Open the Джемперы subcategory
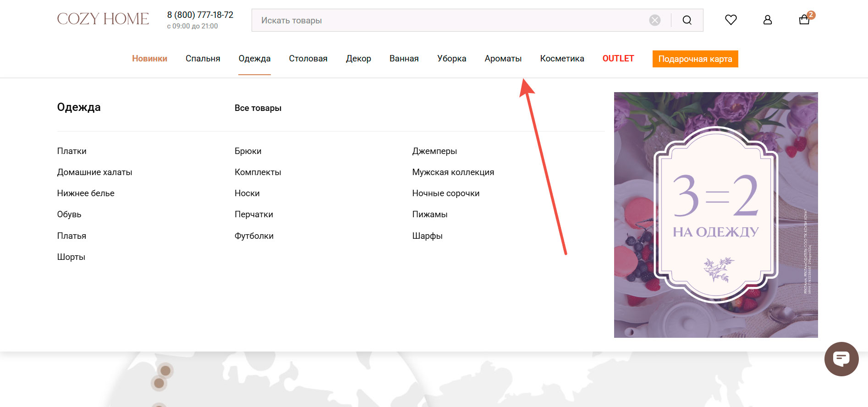This screenshot has width=868, height=407. point(434,151)
